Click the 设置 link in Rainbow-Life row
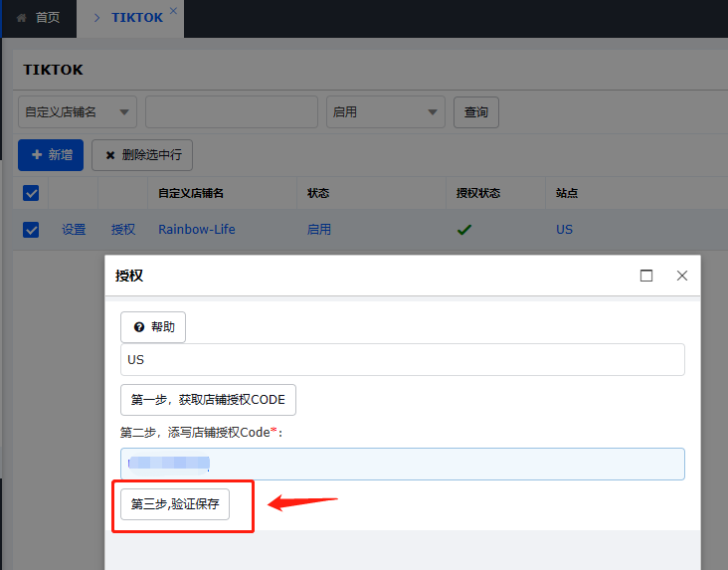Image resolution: width=728 pixels, height=570 pixels. click(74, 230)
